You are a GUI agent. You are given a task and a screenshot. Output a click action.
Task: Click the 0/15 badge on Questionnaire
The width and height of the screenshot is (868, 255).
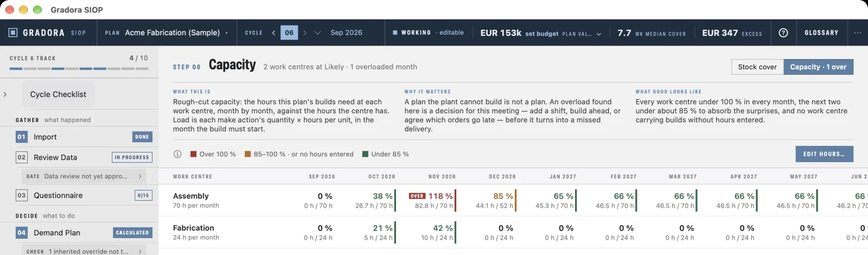[143, 195]
